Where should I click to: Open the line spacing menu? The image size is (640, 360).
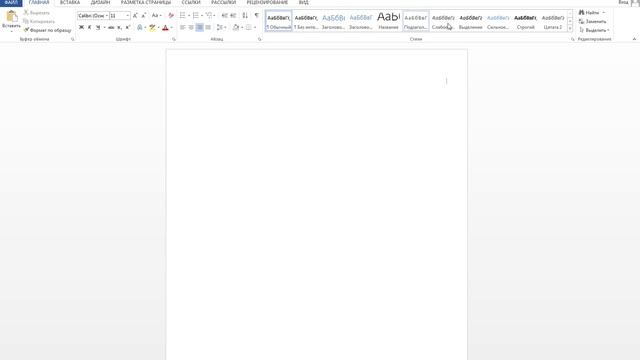(221, 27)
